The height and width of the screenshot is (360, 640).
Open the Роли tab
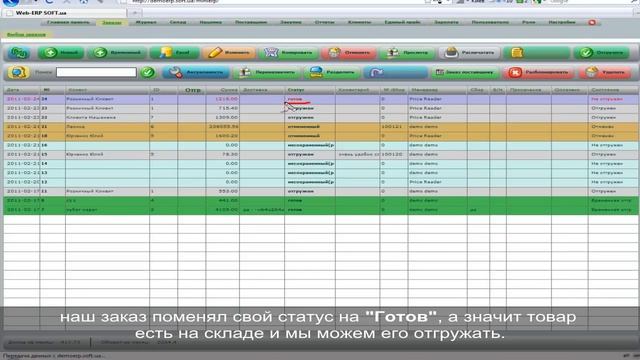529,22
